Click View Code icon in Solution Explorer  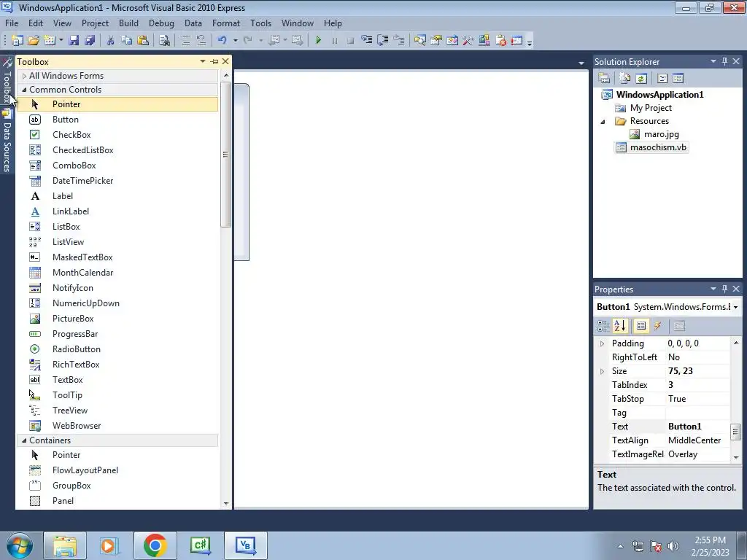coord(662,79)
